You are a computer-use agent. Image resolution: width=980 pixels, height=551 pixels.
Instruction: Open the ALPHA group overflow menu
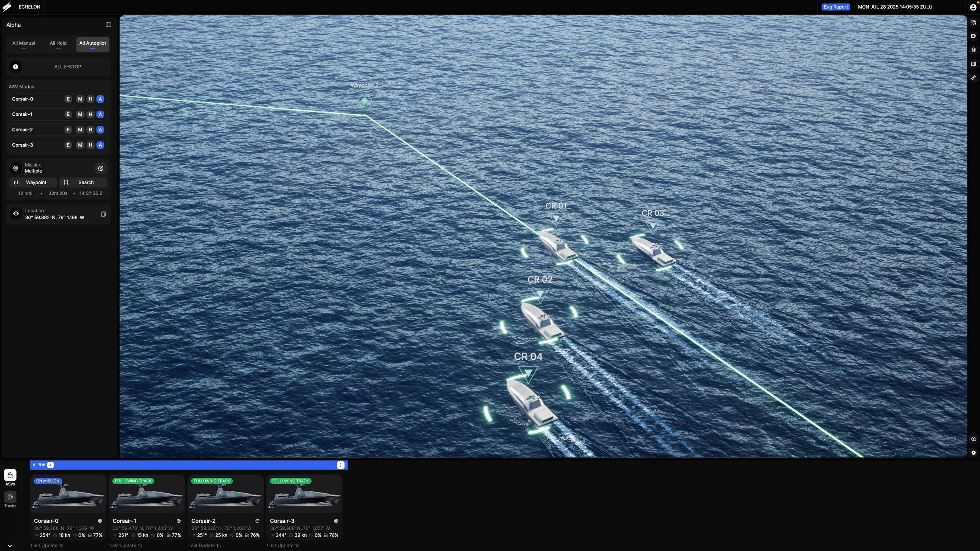coord(340,465)
